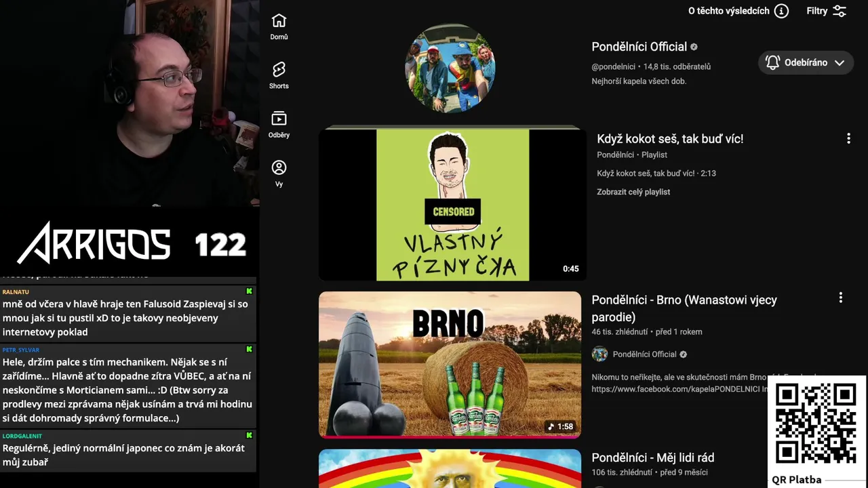
Task: Click the ARRIGOS logo overlay
Action: click(94, 243)
